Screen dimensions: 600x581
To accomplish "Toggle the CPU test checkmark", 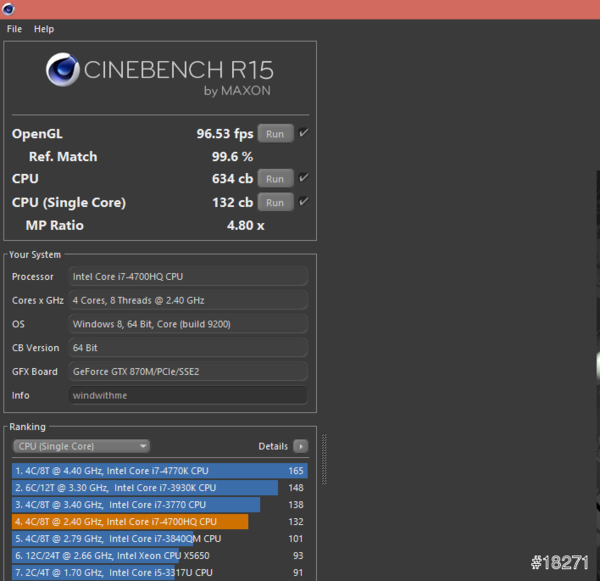I will 304,178.
